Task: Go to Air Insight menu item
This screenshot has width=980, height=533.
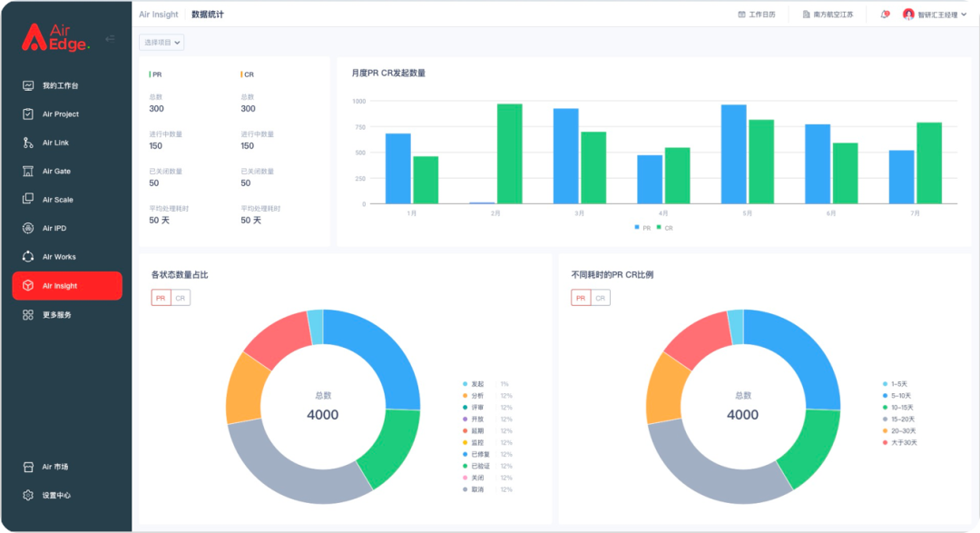Action: tap(67, 286)
